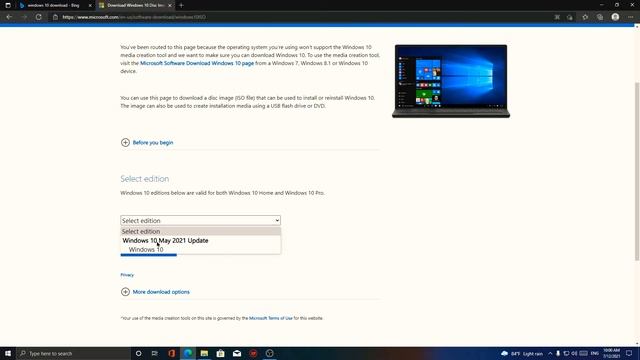Screen dimensions: 640x360
Task: Open Microsoft Store taskbar icon
Action: tap(220, 353)
